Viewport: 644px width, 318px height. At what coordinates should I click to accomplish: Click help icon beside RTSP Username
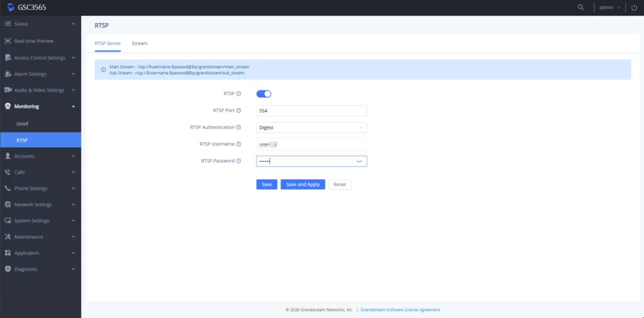pyautogui.click(x=238, y=145)
